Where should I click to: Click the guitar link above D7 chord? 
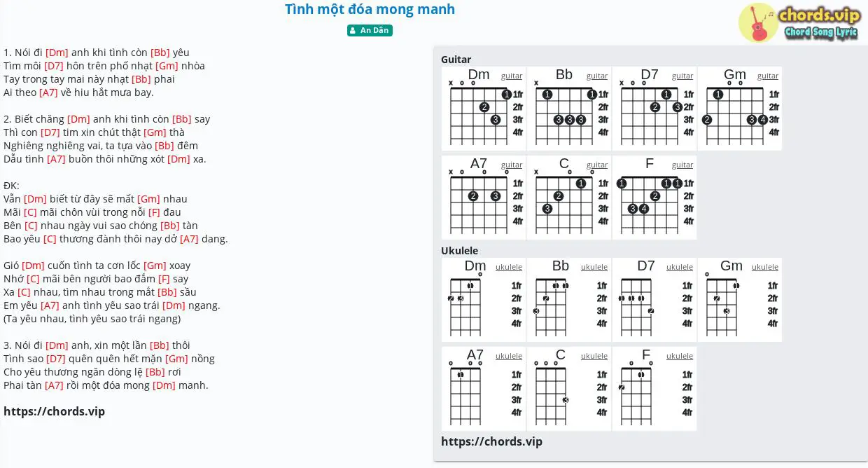tap(682, 76)
